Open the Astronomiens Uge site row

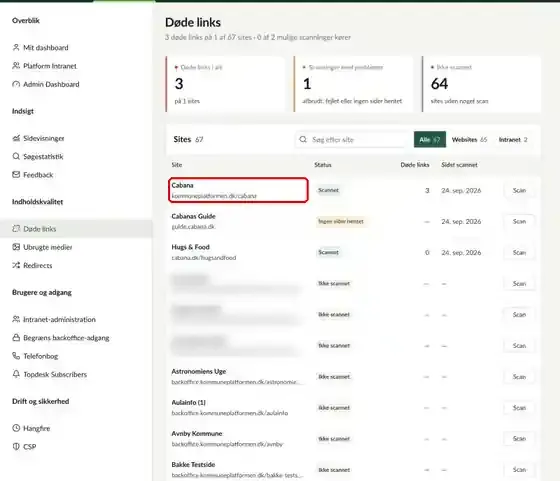click(353, 377)
